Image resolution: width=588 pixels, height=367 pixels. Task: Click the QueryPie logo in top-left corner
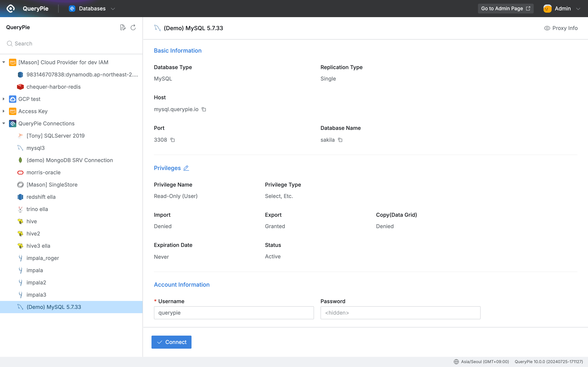pos(10,9)
